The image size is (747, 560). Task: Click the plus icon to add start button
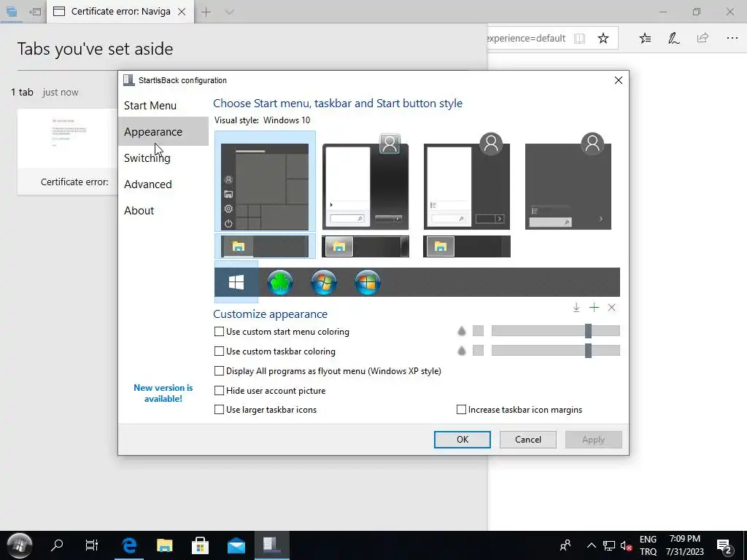pyautogui.click(x=594, y=308)
